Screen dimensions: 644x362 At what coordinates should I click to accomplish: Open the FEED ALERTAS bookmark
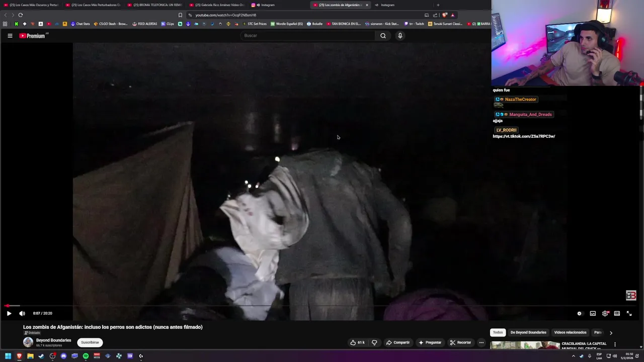[144, 24]
